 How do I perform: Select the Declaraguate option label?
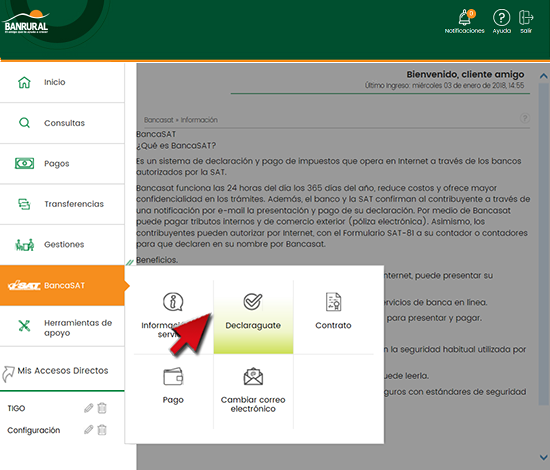tap(253, 325)
